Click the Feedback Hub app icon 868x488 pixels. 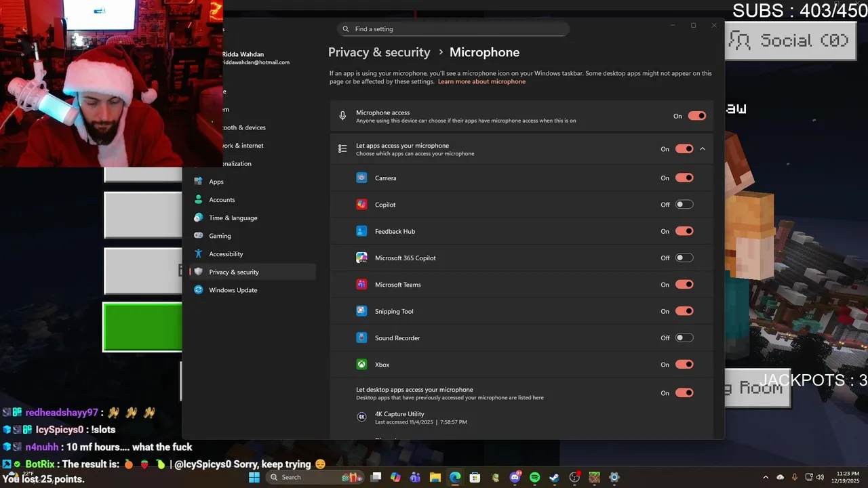pos(361,231)
